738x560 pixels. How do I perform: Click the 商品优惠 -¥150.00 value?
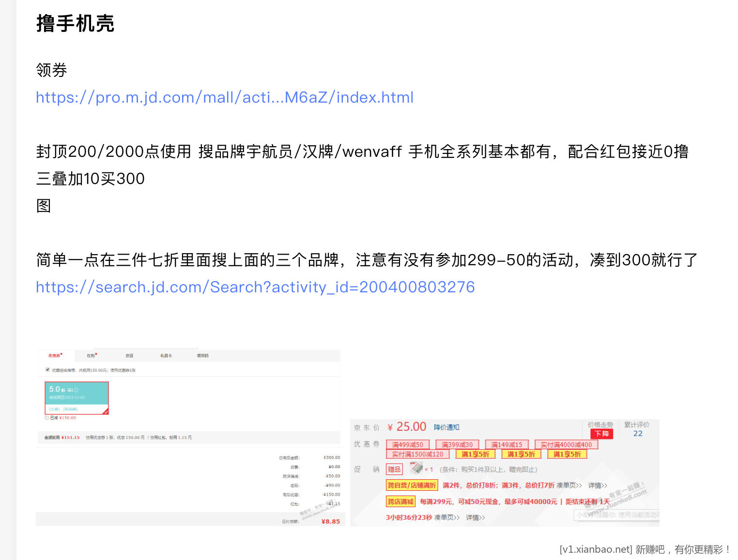[331, 495]
